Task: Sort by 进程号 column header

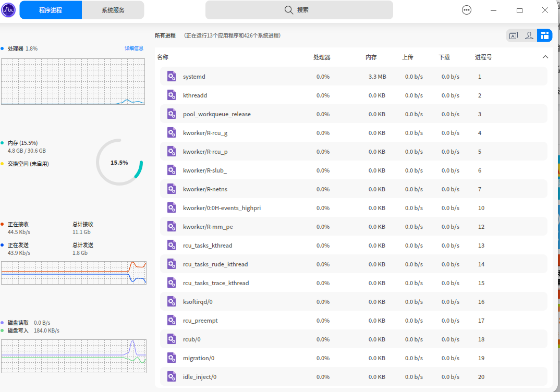Action: pyautogui.click(x=483, y=57)
